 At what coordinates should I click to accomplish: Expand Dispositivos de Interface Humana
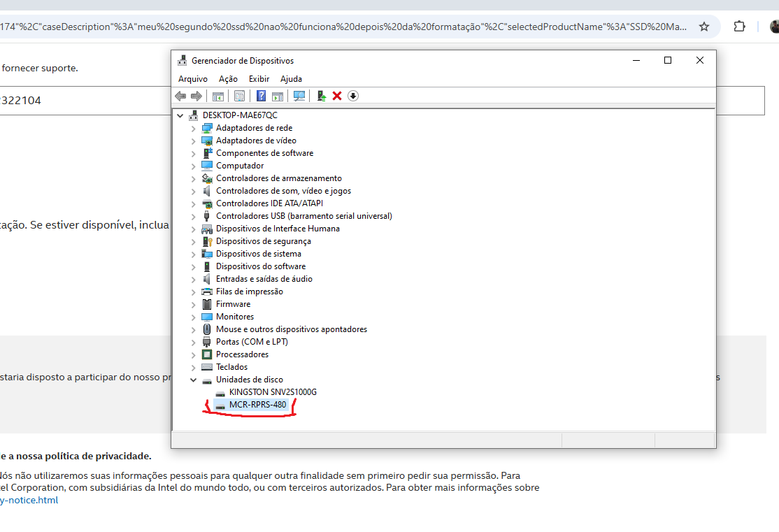tap(193, 229)
